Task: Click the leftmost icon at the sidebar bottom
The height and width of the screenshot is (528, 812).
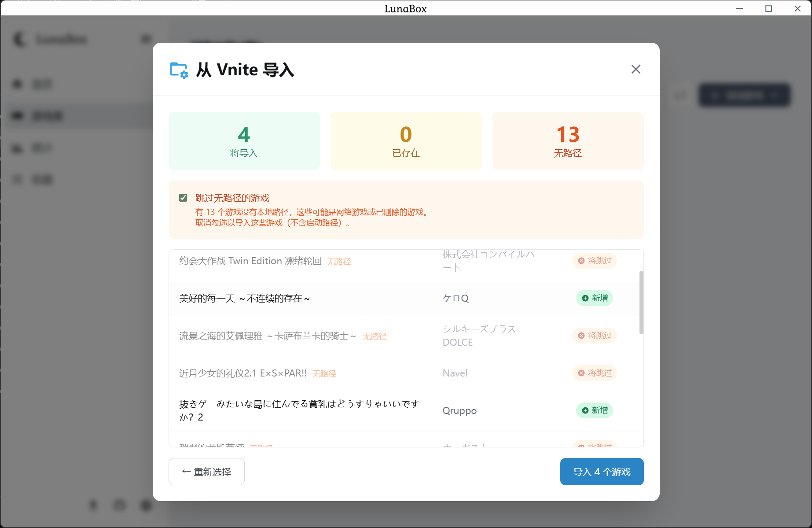Action: tap(93, 505)
